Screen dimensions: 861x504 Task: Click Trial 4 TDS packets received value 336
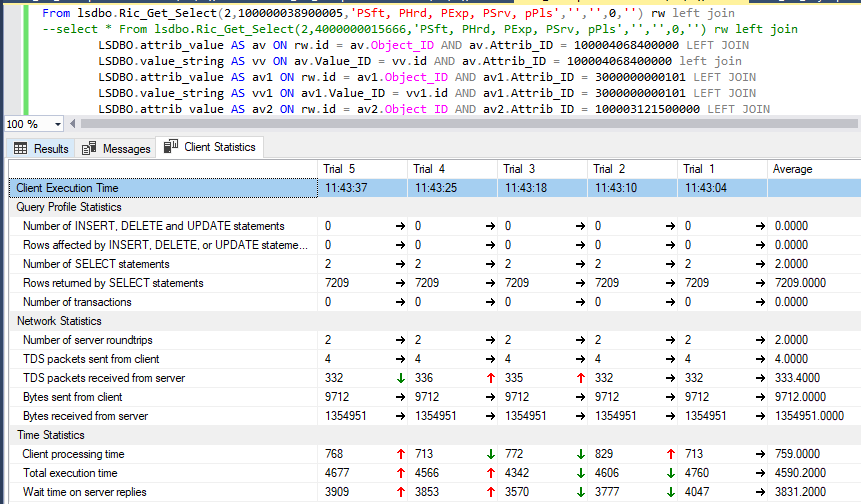[424, 378]
